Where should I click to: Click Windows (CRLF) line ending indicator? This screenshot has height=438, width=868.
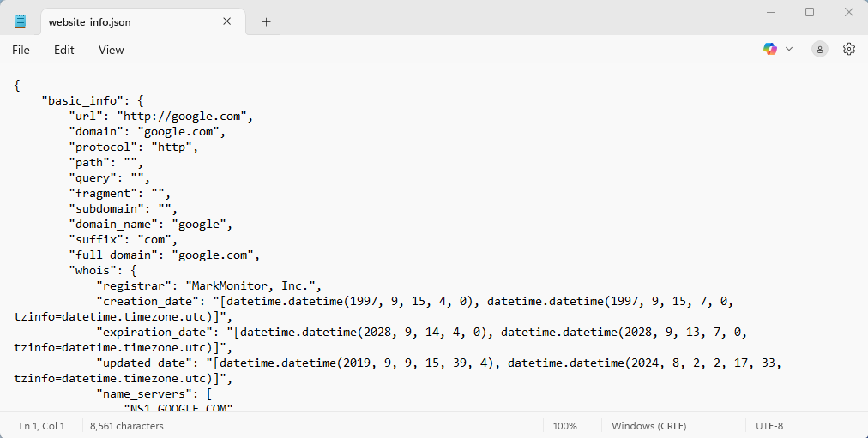click(x=648, y=426)
